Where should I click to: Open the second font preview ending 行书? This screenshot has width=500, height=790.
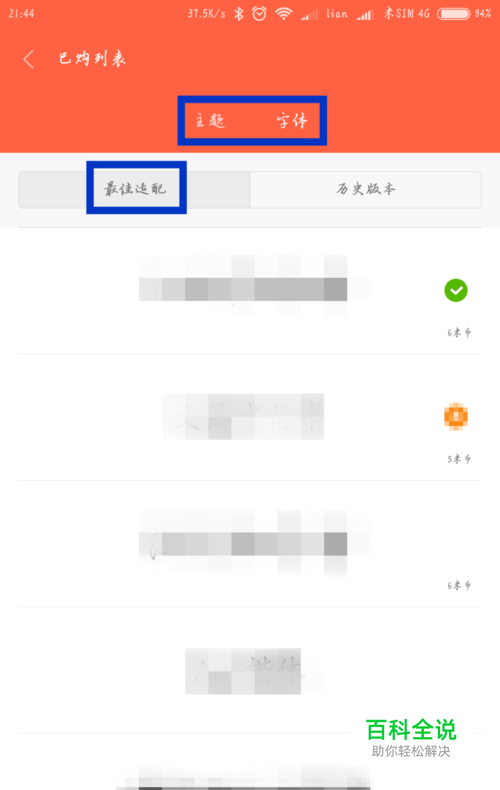pos(243,416)
